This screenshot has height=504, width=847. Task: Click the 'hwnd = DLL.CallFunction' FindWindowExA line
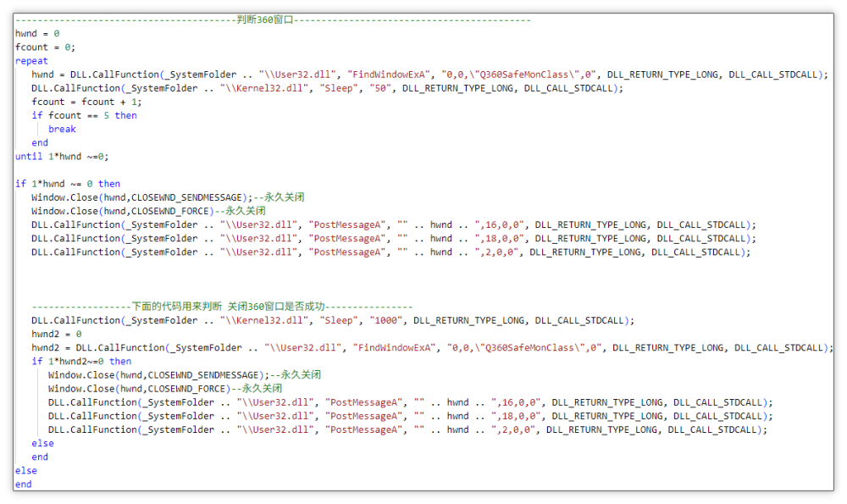click(429, 75)
